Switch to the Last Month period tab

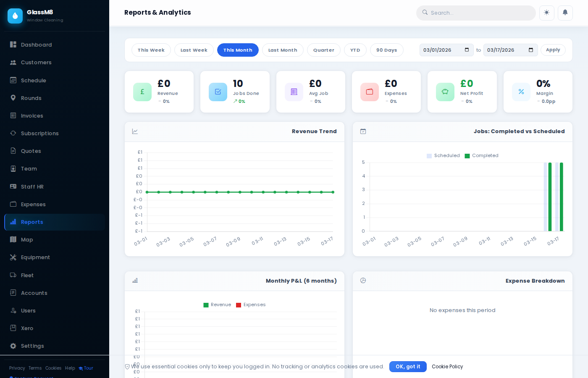coord(283,50)
